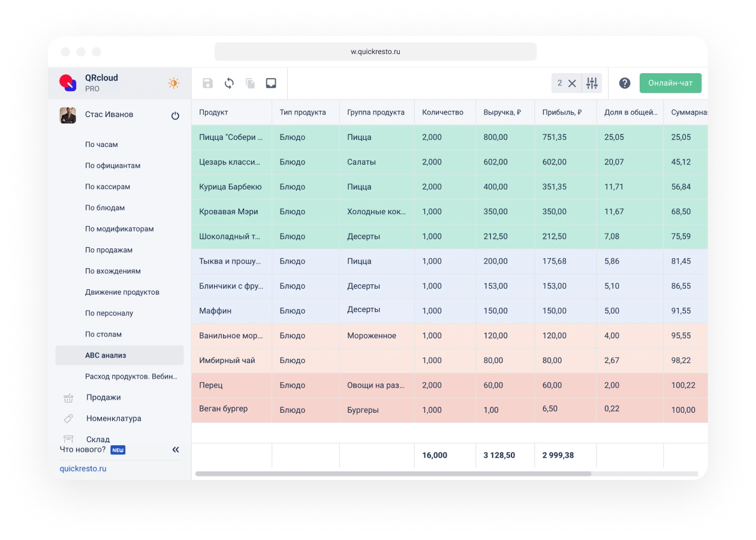Open the Онлайн-чат button
This screenshot has width=756, height=540.
[670, 83]
